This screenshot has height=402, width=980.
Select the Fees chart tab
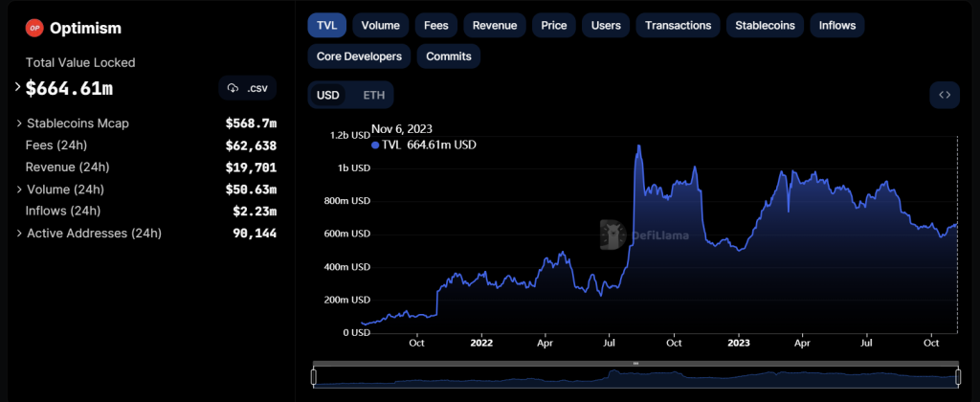coord(436,26)
